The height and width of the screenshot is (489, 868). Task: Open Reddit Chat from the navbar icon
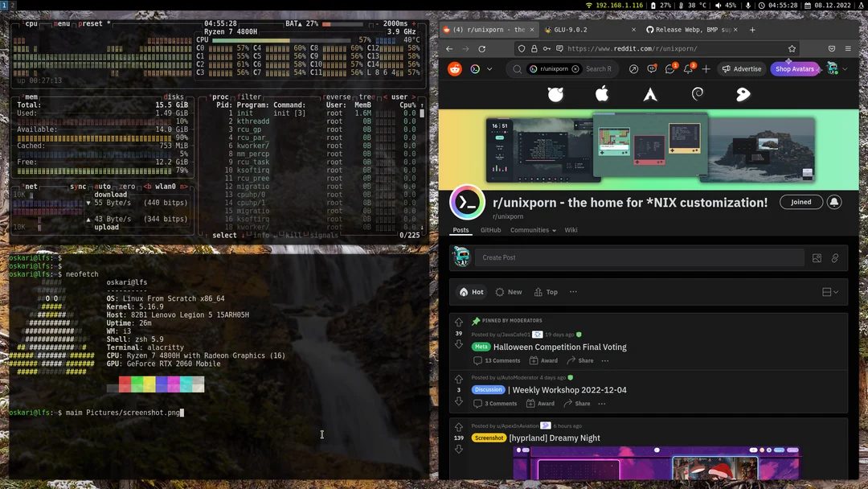coord(671,68)
